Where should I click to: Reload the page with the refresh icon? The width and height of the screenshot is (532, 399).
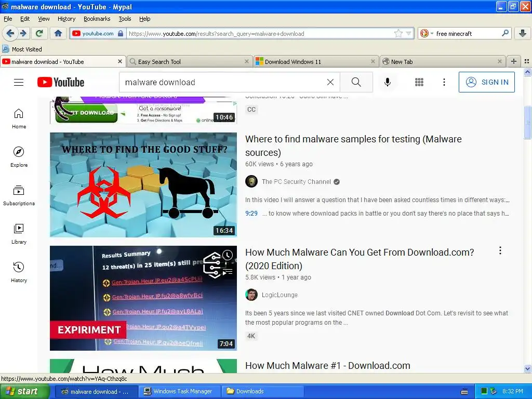(x=39, y=33)
